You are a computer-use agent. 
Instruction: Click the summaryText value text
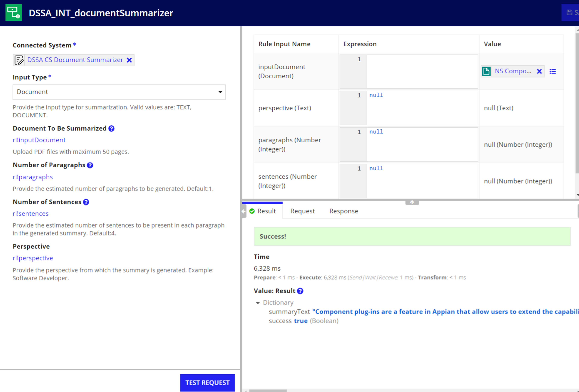445,312
